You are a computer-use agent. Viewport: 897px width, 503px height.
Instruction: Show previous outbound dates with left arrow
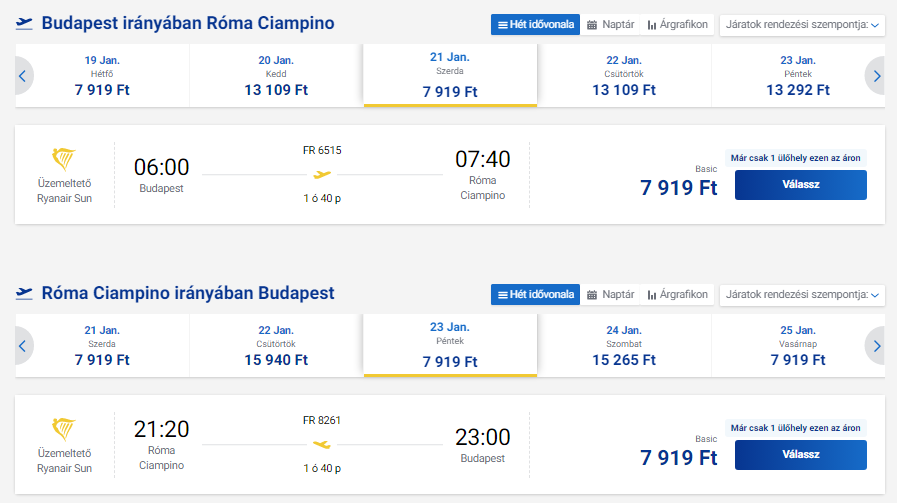[x=24, y=75]
